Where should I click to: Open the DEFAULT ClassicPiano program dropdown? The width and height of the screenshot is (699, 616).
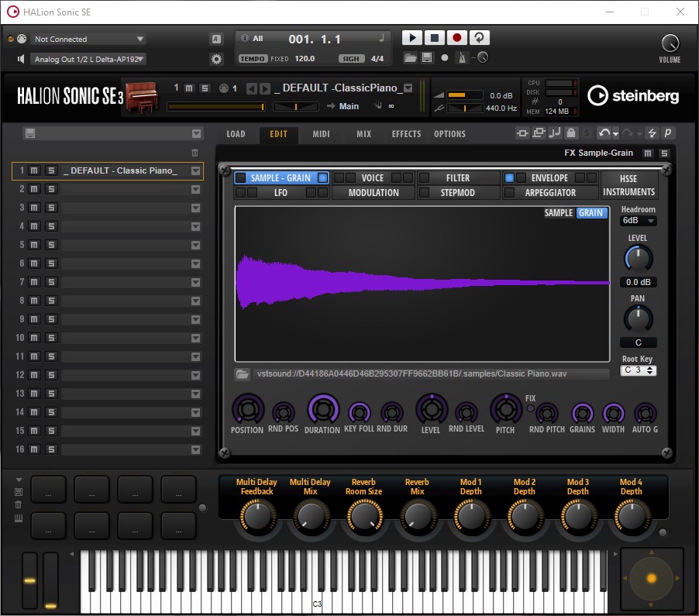pos(408,88)
